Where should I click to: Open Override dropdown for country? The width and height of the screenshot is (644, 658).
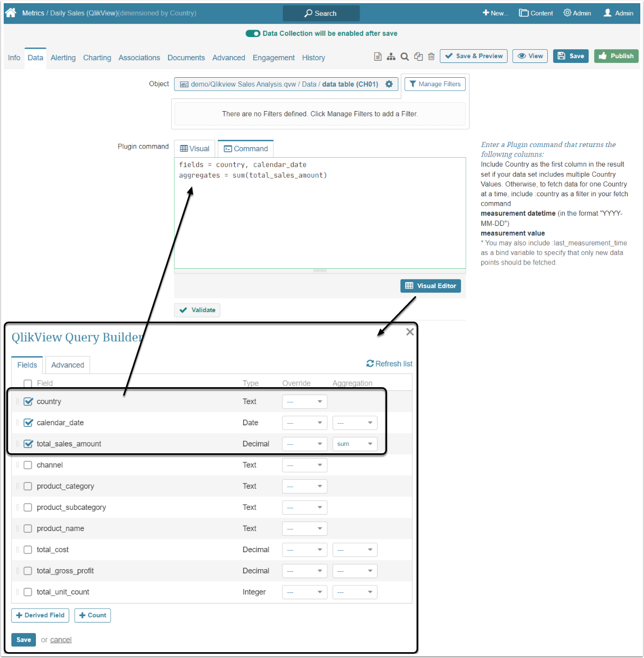(305, 401)
